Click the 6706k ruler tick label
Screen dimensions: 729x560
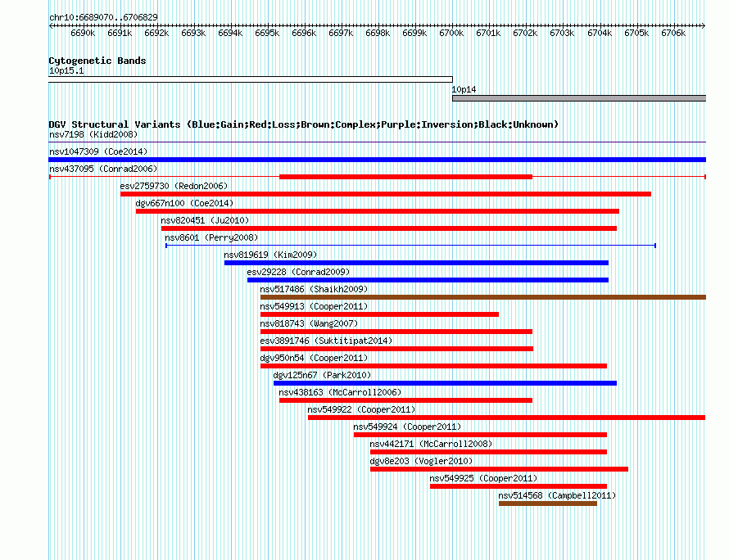673,34
